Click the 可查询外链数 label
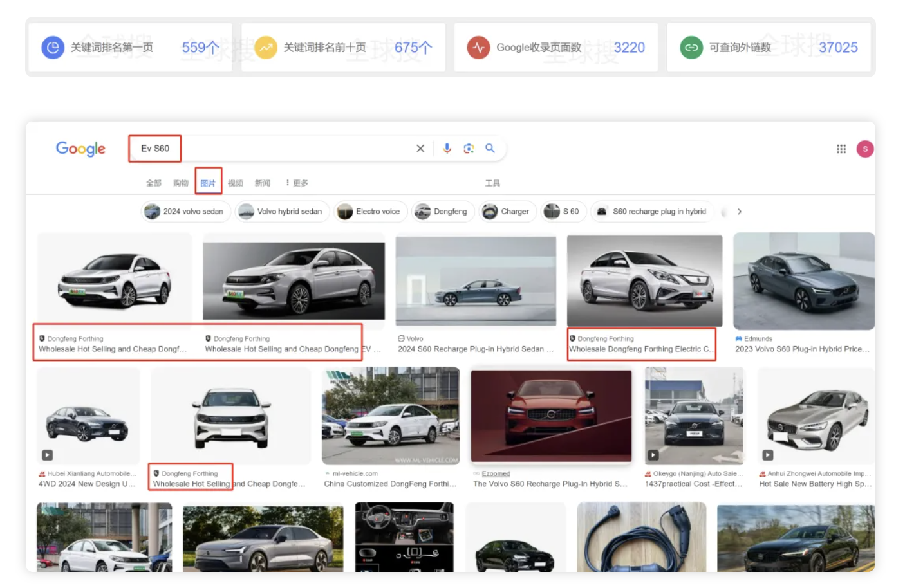905x588 pixels. pyautogui.click(x=740, y=48)
